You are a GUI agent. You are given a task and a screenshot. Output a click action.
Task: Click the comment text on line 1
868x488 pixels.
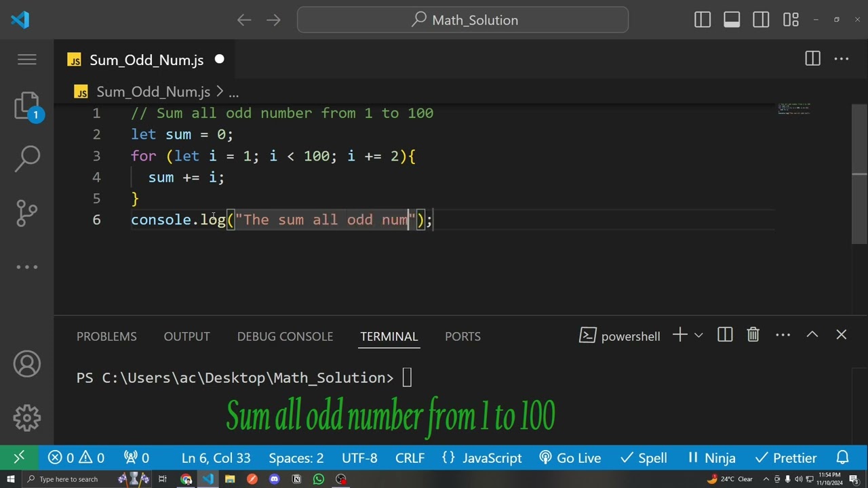pos(282,113)
